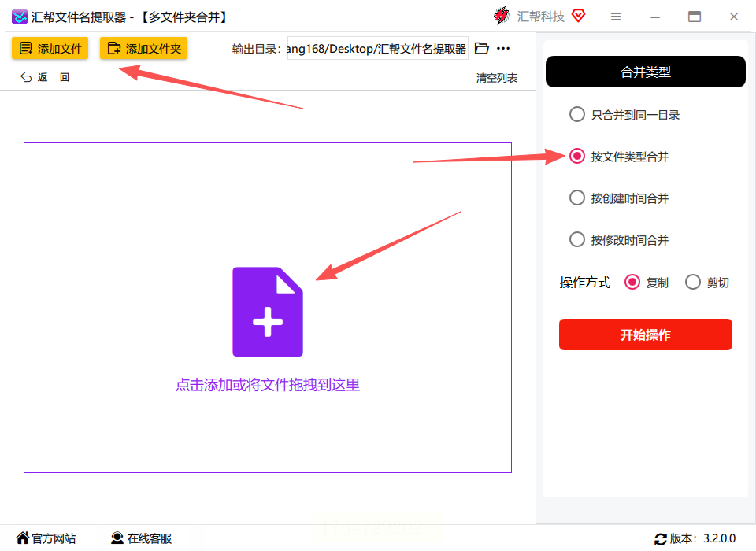This screenshot has height=551, width=756.
Task: Select 按修改时间合并 radio option
Action: tap(619, 239)
